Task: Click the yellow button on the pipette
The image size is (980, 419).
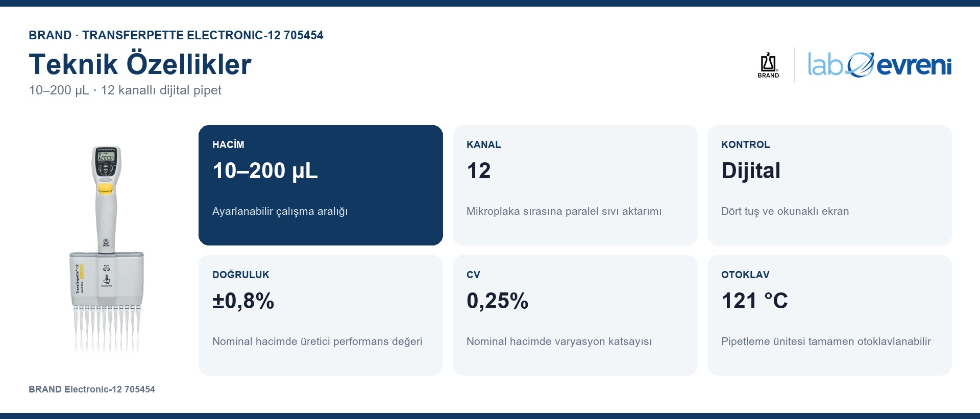Action: (106, 189)
